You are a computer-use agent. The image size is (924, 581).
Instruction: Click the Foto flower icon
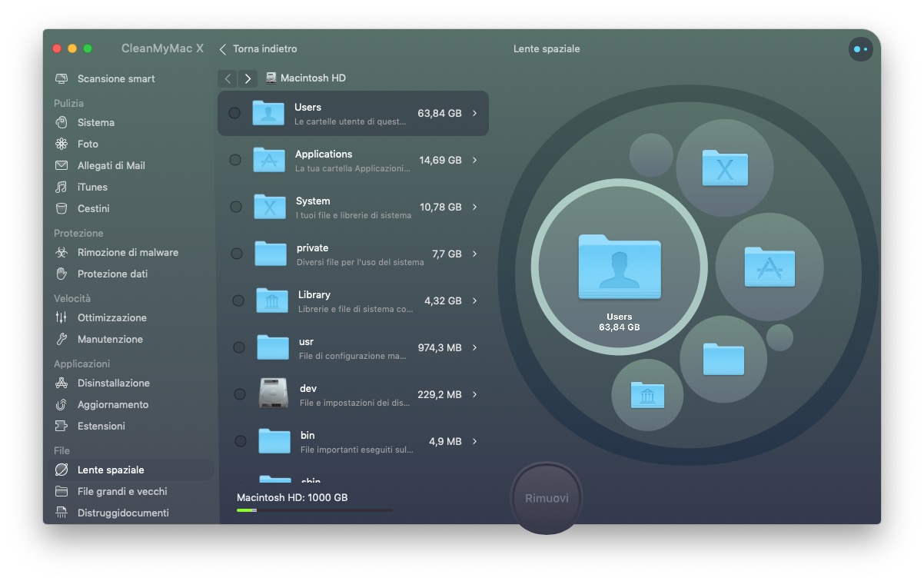(x=61, y=144)
